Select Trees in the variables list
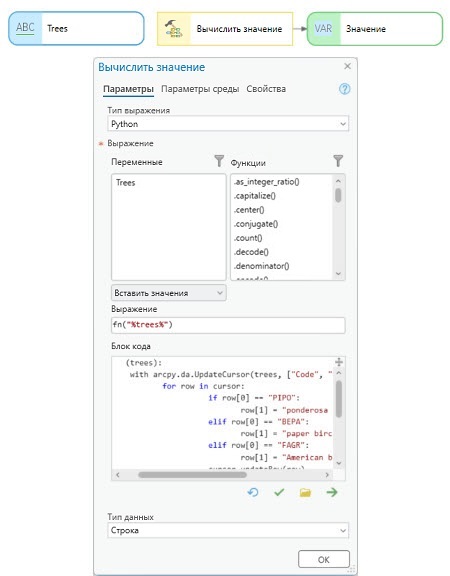450x576 pixels. (126, 183)
